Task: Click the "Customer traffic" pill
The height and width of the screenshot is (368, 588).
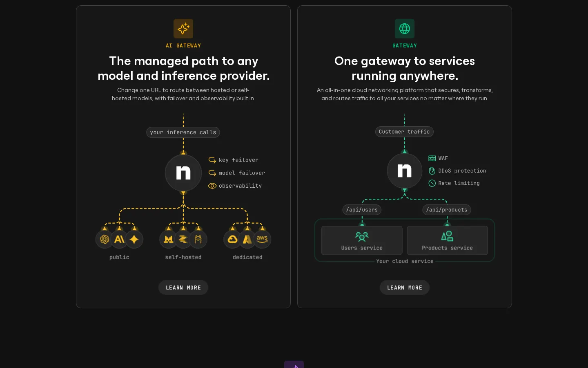Action: 404,132
